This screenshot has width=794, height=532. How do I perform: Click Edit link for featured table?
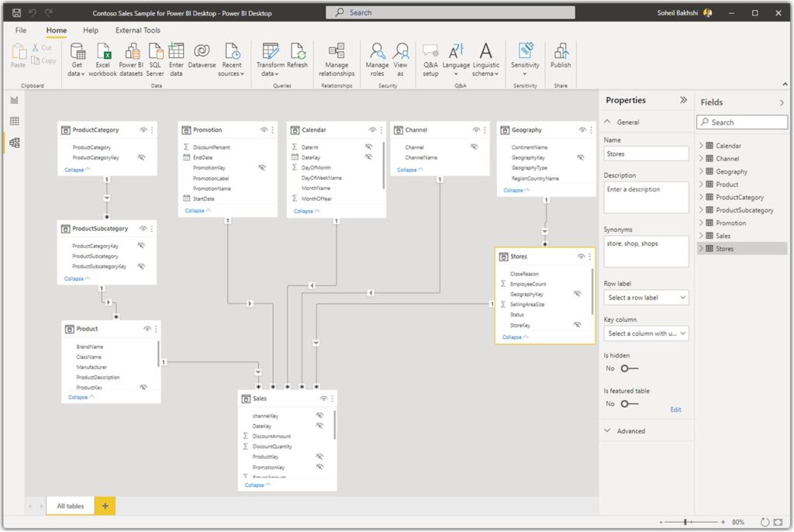tap(675, 409)
